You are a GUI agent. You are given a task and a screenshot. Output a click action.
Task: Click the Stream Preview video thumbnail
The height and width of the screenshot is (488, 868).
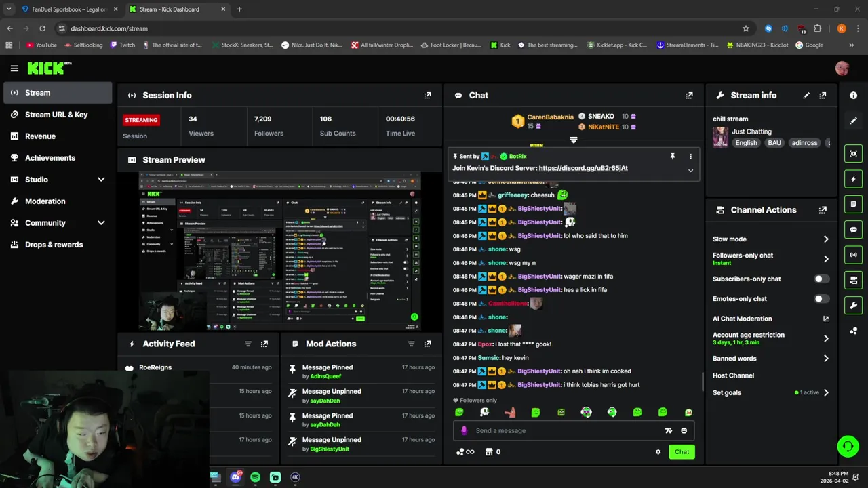279,251
